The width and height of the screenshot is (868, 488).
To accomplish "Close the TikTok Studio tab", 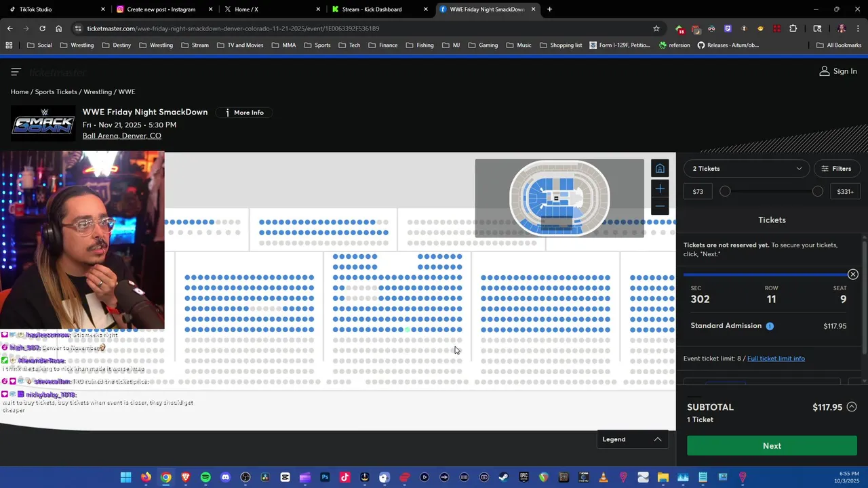I will [103, 9].
